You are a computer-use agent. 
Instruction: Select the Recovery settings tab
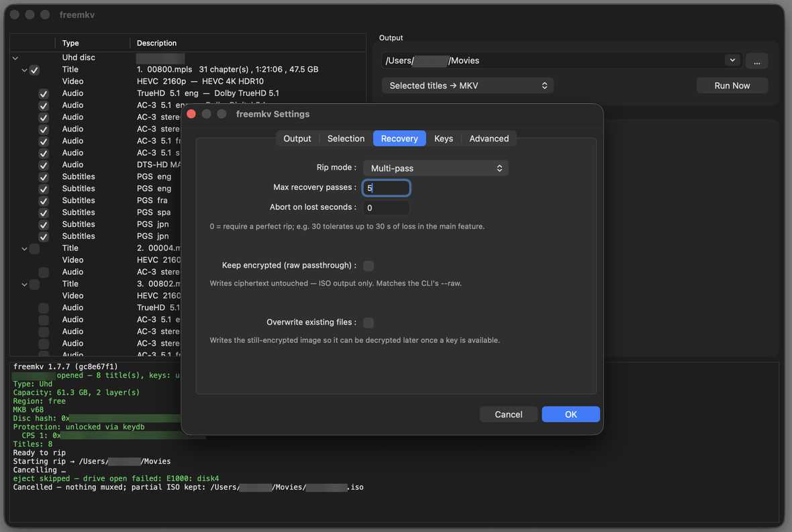399,138
